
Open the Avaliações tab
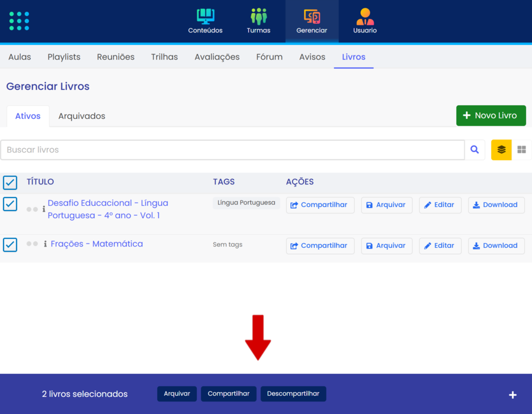(x=217, y=57)
